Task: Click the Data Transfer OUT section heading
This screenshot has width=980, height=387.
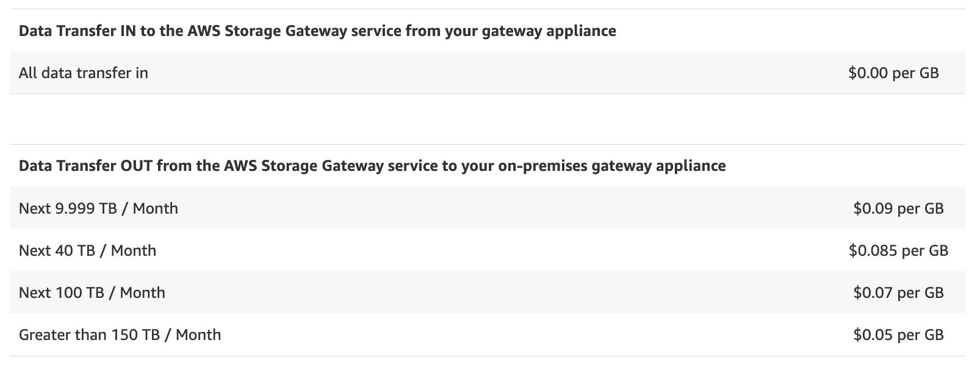Action: [372, 166]
